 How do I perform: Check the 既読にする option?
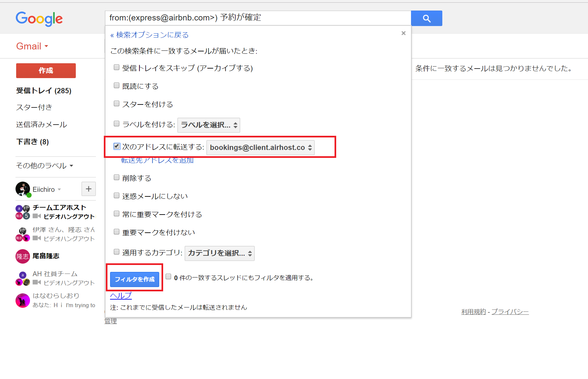tap(116, 85)
